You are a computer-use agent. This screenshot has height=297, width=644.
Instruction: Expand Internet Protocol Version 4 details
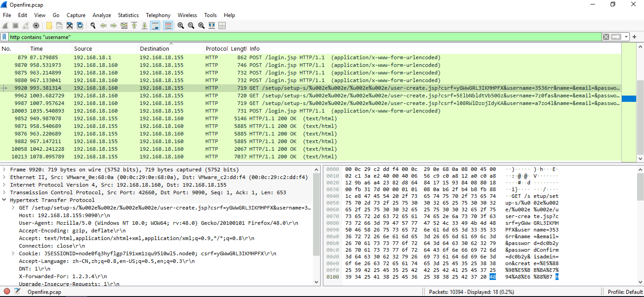coord(4,185)
